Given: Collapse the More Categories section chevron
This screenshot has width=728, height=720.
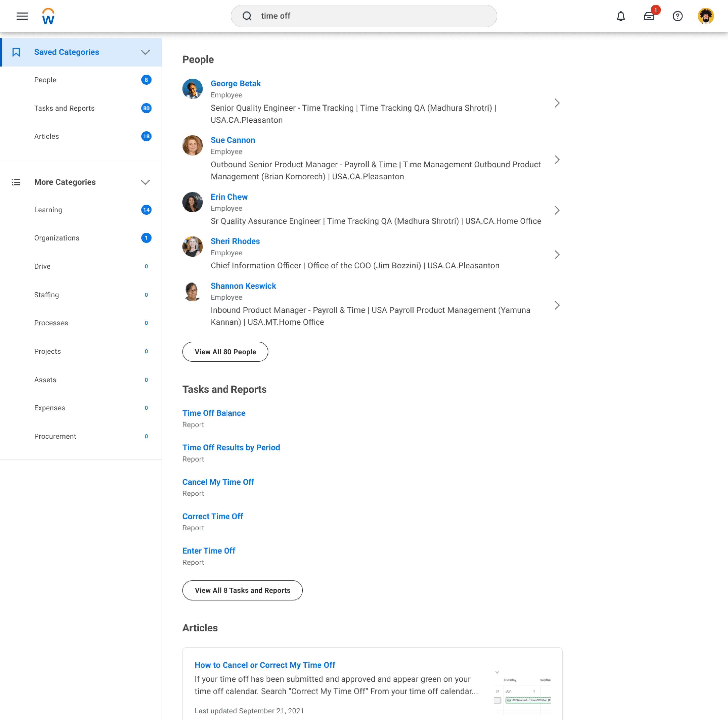Looking at the screenshot, I should pyautogui.click(x=145, y=182).
